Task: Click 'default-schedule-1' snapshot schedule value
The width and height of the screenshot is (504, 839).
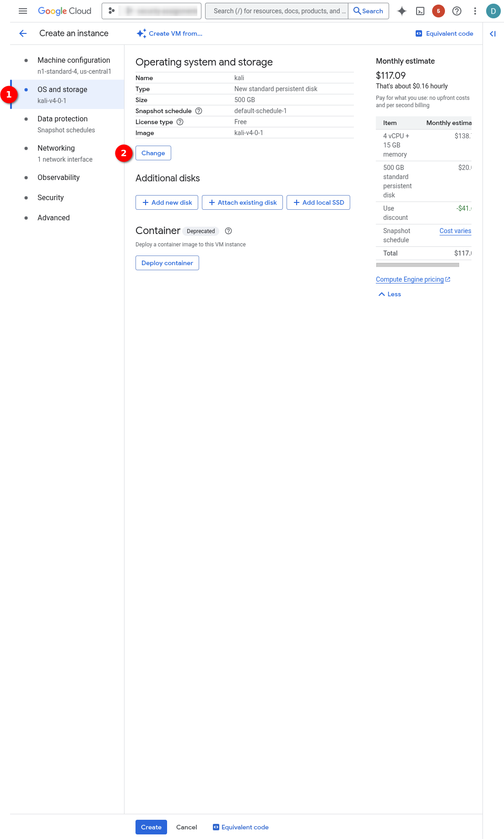Action: coord(260,111)
